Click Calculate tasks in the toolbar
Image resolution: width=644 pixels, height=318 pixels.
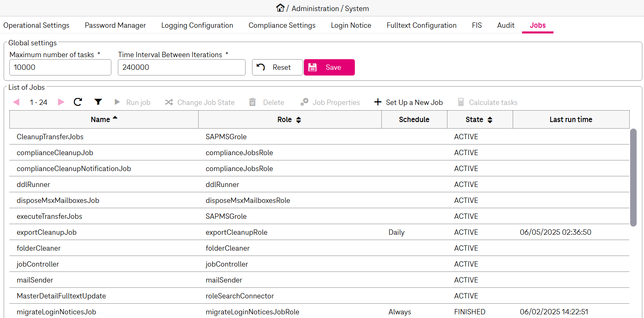(x=487, y=102)
